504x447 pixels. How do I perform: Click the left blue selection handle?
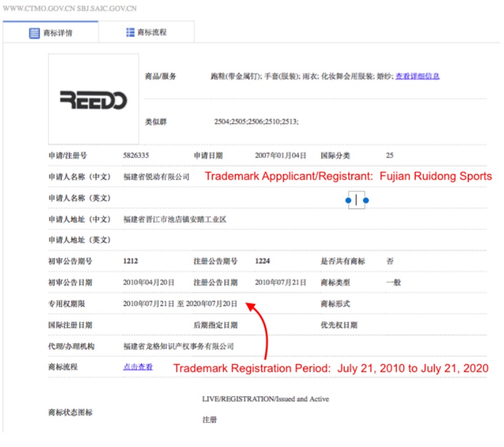coord(348,200)
